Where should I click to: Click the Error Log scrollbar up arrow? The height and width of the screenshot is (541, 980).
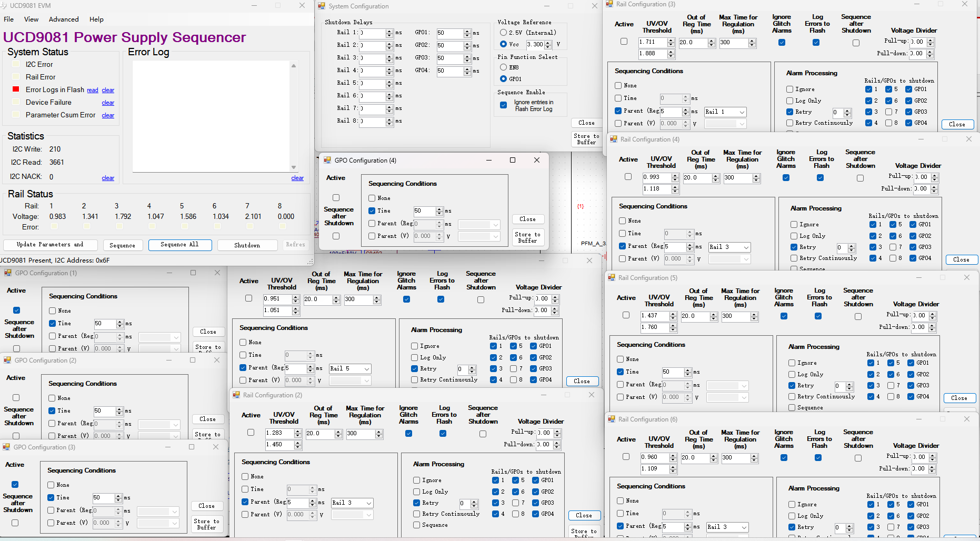tap(294, 66)
